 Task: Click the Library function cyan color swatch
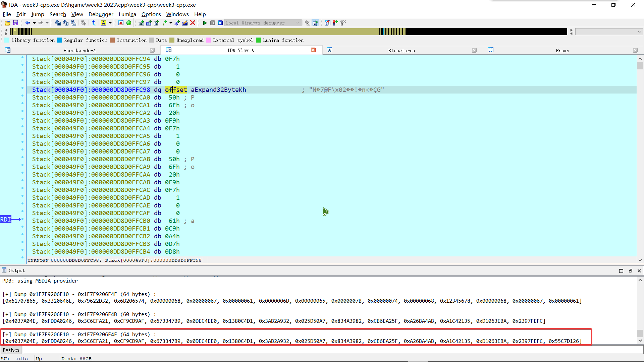coord(7,40)
